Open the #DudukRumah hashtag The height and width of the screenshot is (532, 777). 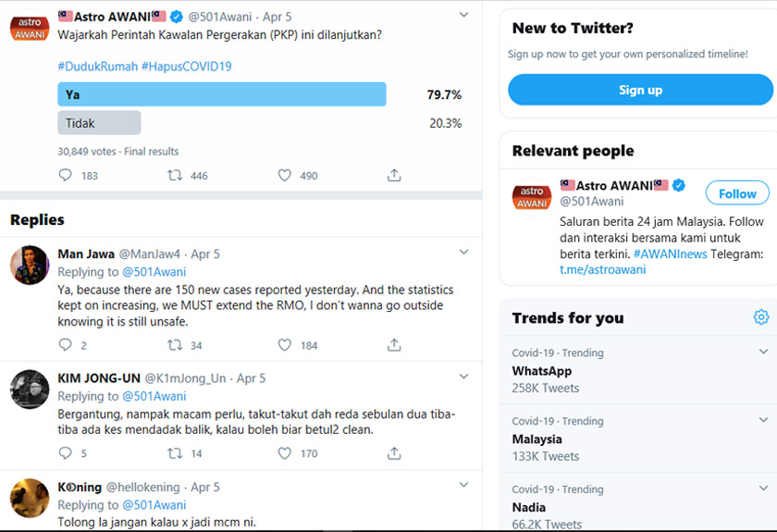pos(97,67)
